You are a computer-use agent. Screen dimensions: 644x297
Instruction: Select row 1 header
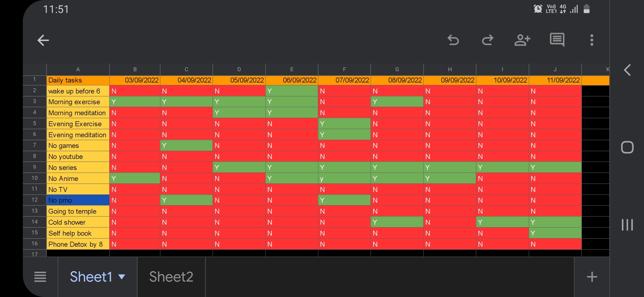coord(34,80)
